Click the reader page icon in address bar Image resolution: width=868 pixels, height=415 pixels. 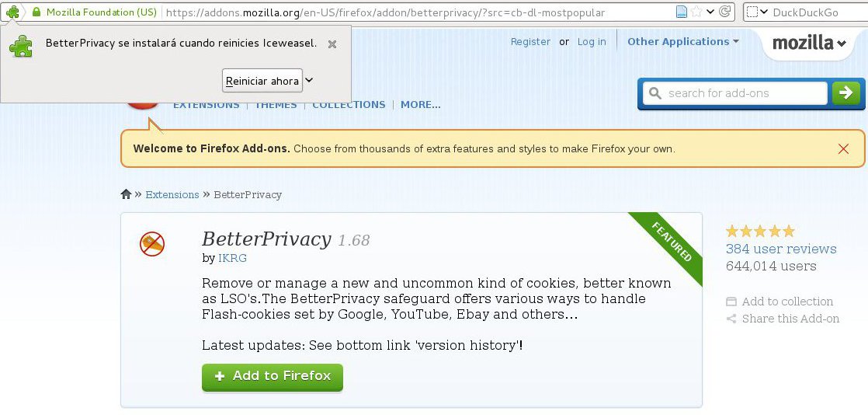tap(682, 12)
